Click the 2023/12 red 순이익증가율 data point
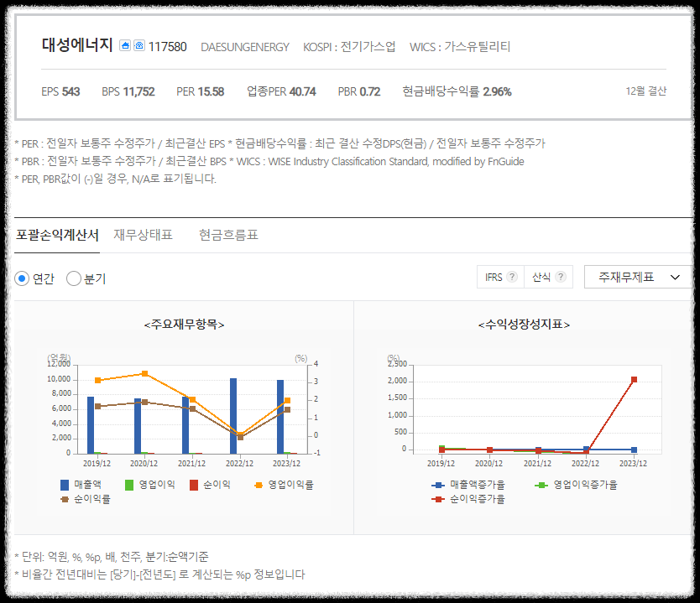 pyautogui.click(x=634, y=380)
